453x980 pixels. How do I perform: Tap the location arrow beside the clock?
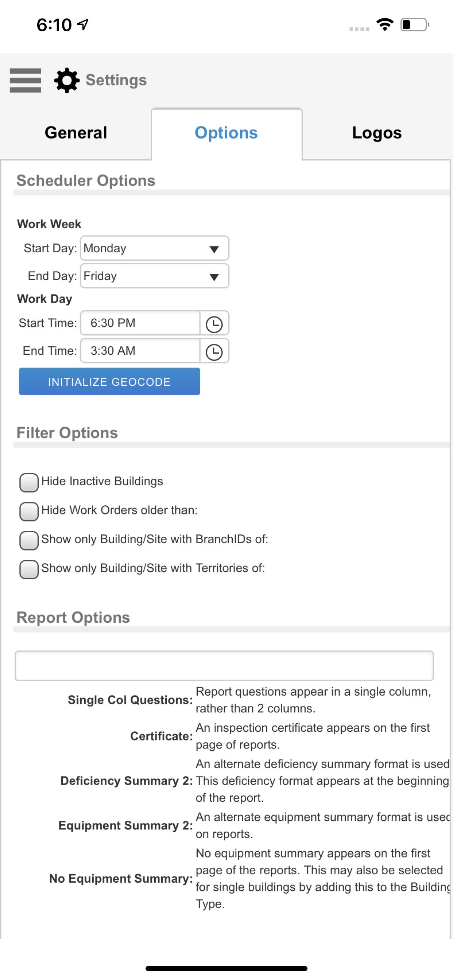point(82,25)
